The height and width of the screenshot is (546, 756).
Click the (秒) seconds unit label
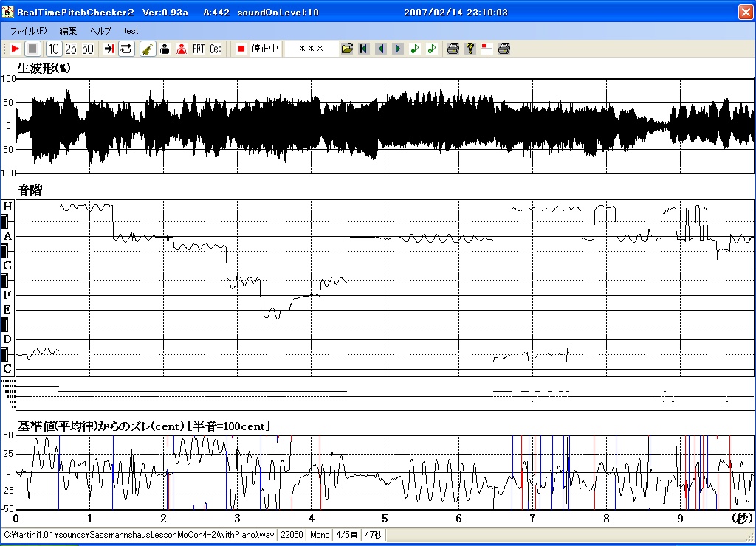(x=742, y=518)
